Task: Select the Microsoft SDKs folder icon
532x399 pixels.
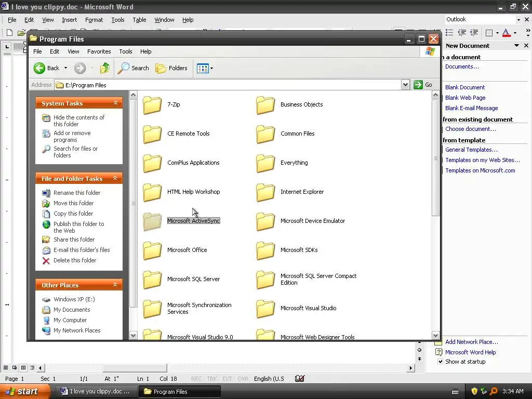Action: 265,251
